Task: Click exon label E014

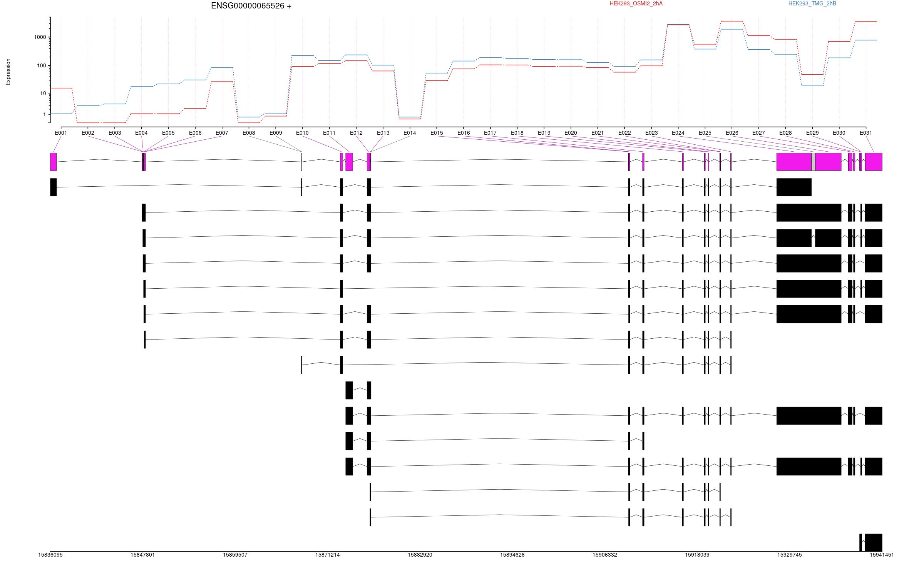Action: pyautogui.click(x=410, y=133)
